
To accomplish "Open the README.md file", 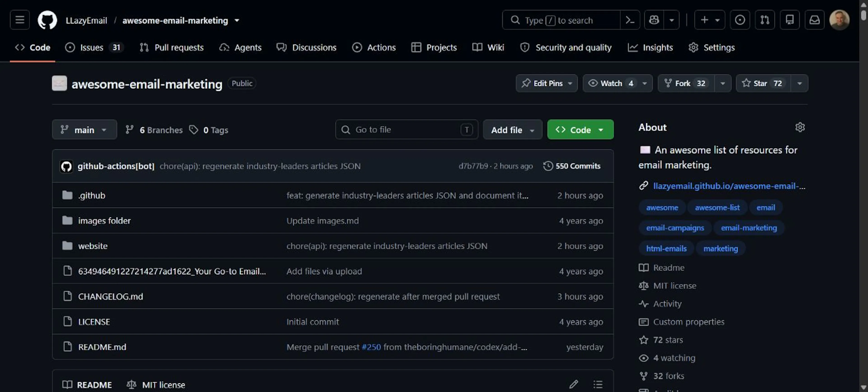I will 102,347.
